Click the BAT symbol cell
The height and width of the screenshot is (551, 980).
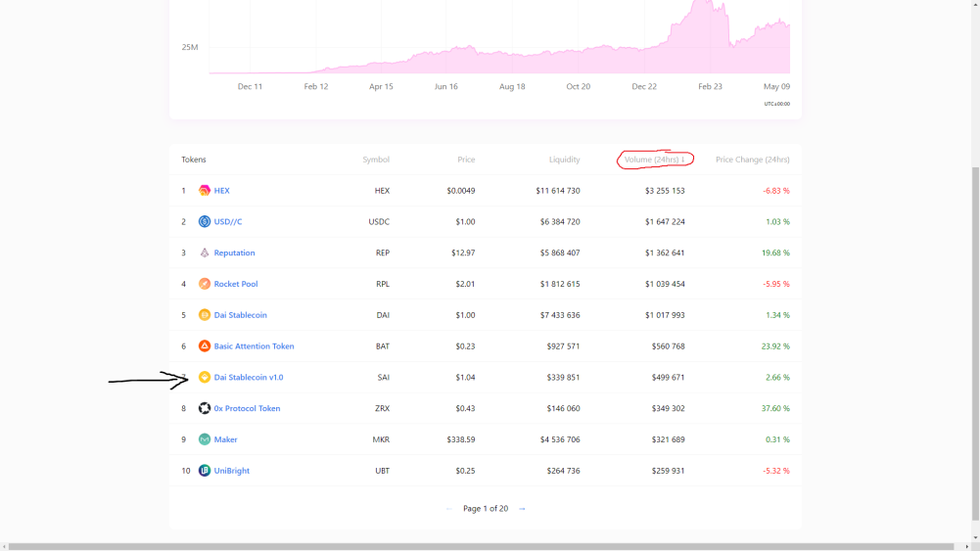[383, 346]
